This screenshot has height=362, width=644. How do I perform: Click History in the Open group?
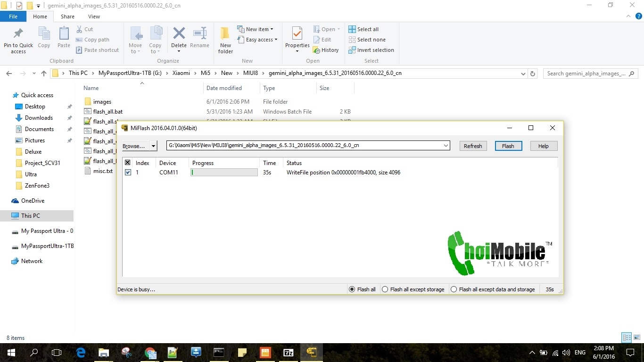click(326, 50)
